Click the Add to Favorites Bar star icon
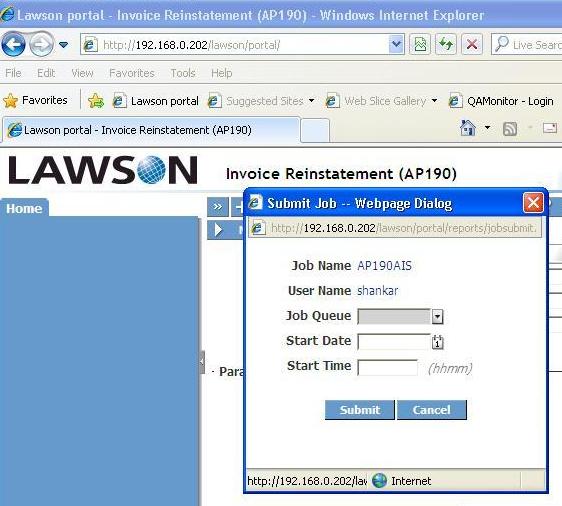The image size is (562, 506). click(x=96, y=101)
